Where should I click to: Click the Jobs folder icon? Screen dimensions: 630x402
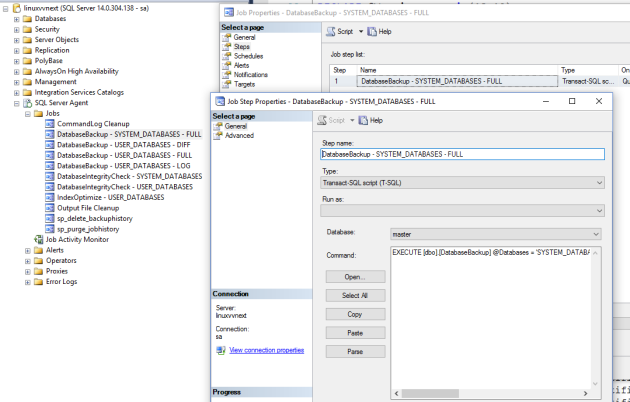pyautogui.click(x=39, y=114)
